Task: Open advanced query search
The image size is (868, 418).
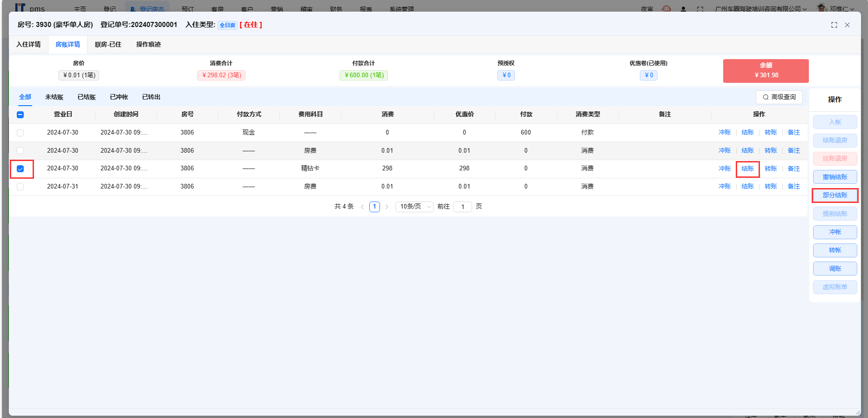Action: pyautogui.click(x=779, y=97)
